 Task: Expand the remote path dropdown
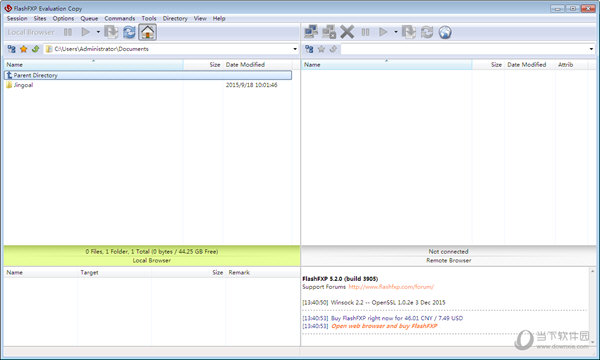tap(591, 49)
